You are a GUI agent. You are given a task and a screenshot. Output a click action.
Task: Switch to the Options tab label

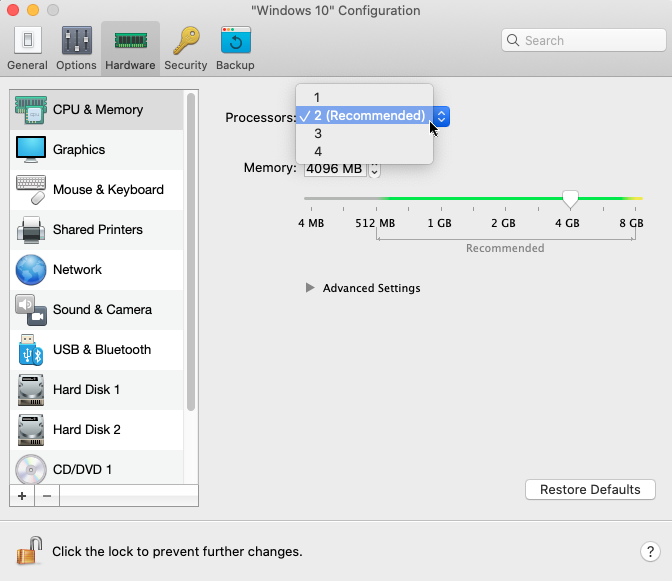76,65
